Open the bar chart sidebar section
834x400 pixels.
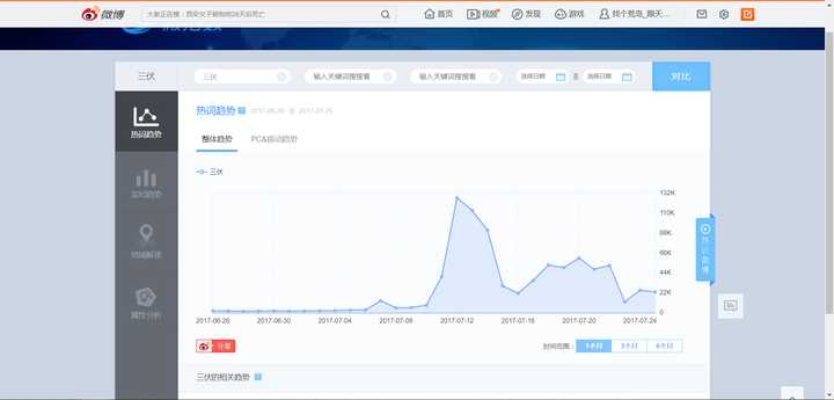[146, 182]
